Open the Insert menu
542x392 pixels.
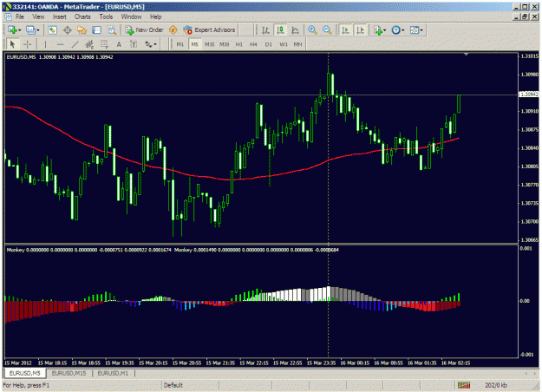click(60, 16)
